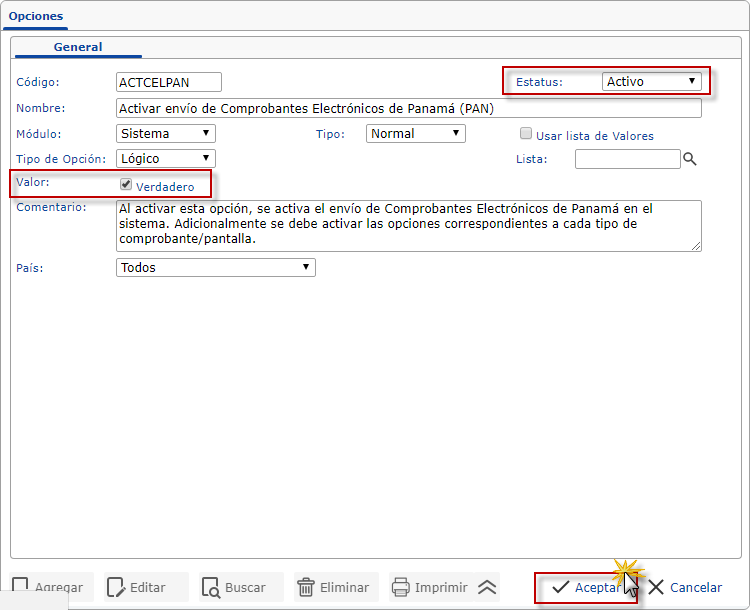Enable the Usar lista de Valores checkbox
753x610 pixels.
click(526, 134)
